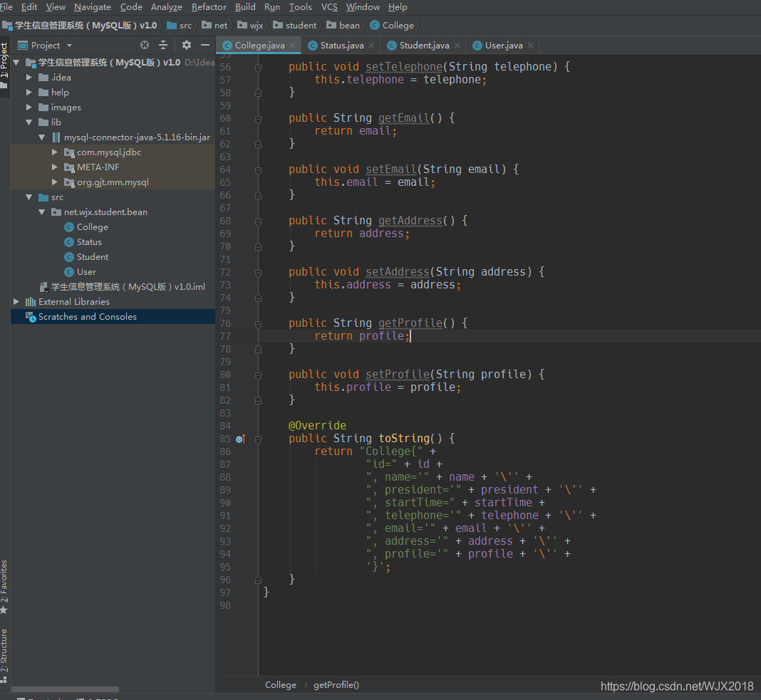
Task: Click the override gutter icon on line 85
Action: pyautogui.click(x=241, y=439)
